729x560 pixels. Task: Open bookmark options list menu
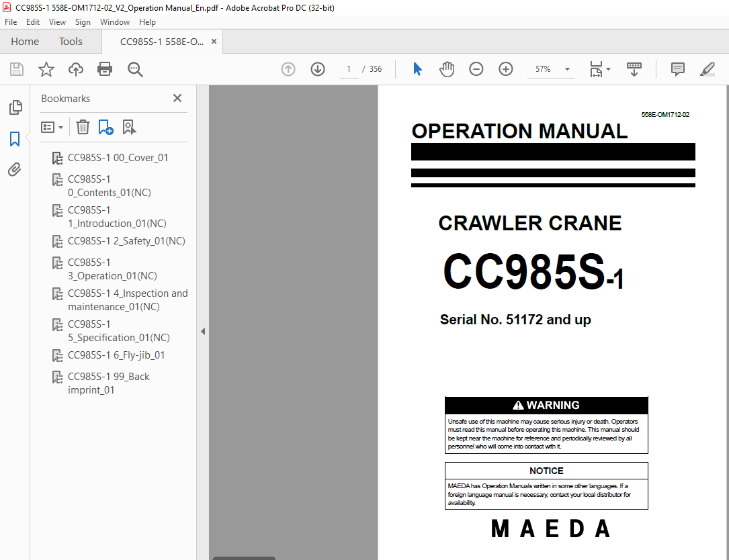[52, 127]
